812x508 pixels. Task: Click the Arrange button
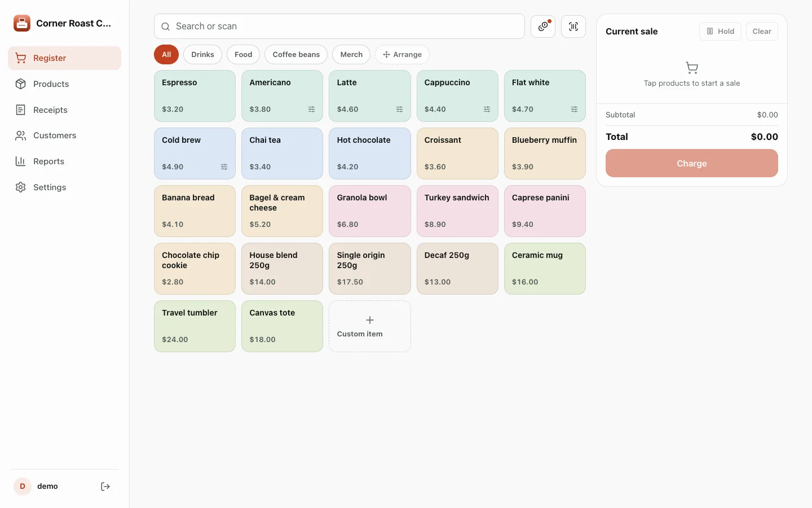tap(402, 55)
